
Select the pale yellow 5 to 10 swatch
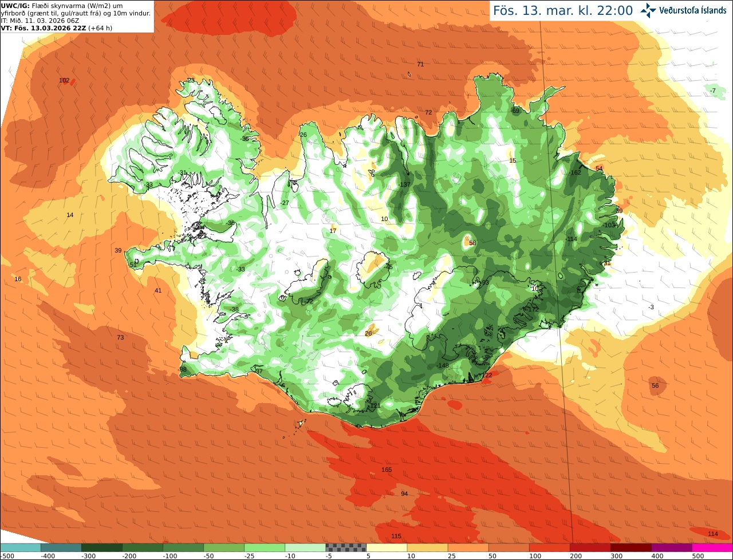(x=387, y=547)
